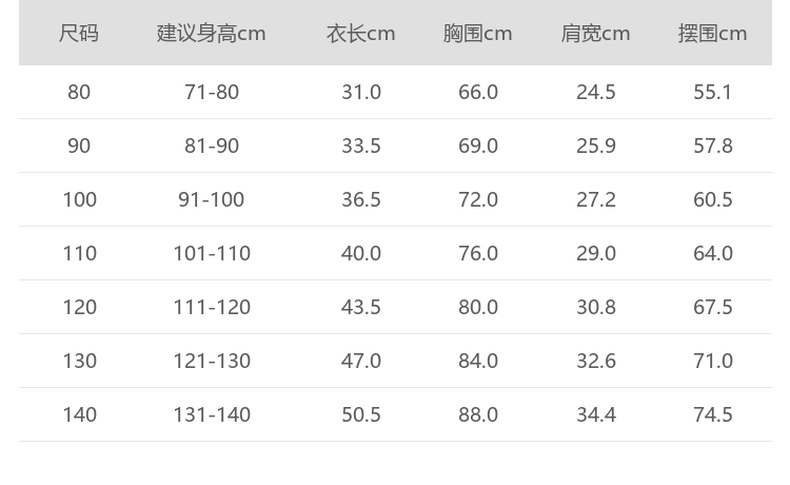Click the 胸围cm column header
The height and width of the screenshot is (485, 790).
[478, 33]
